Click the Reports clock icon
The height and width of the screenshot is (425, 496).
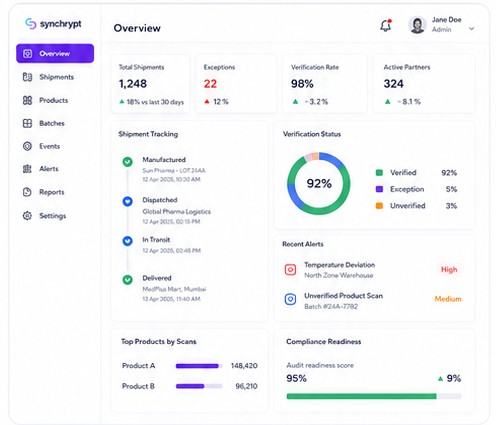(x=27, y=192)
